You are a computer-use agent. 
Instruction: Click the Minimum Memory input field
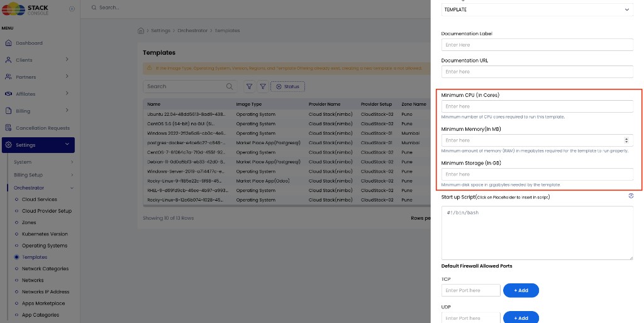coord(537,140)
